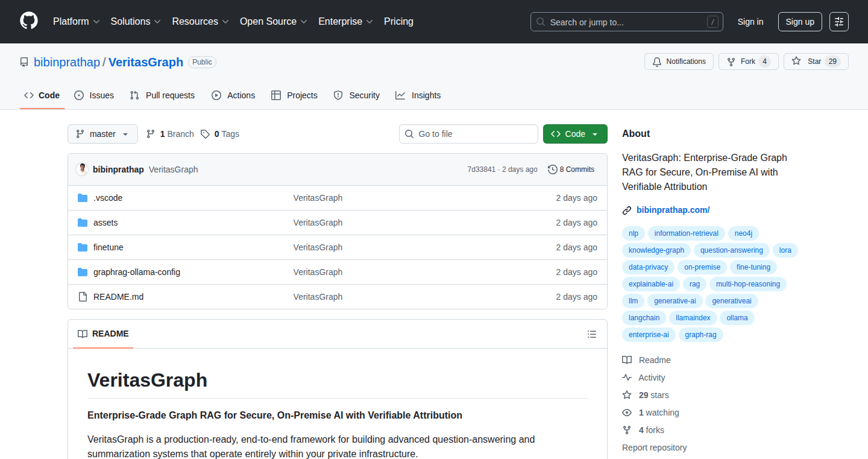Open the bibinprathap.com/ website link
868x459 pixels.
click(673, 210)
